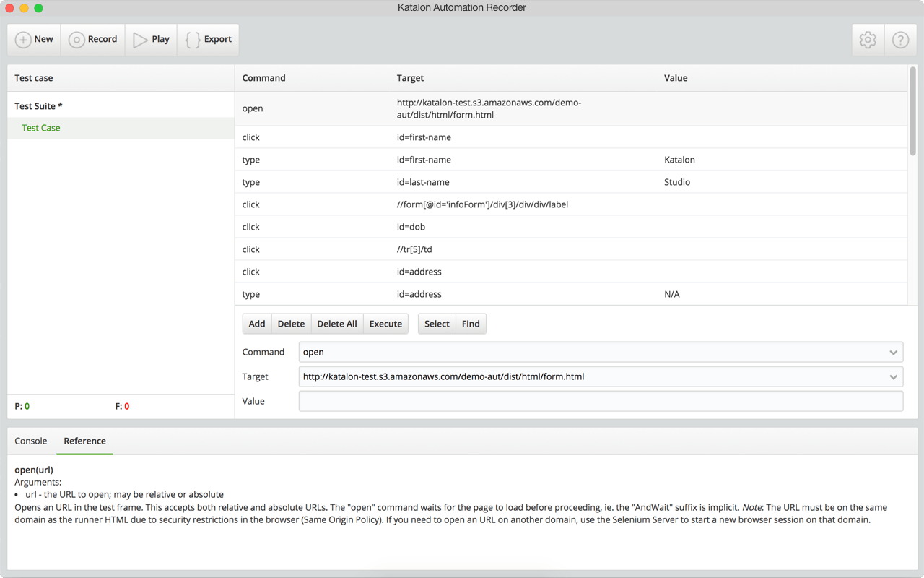
Task: Switch to the Console tab
Action: click(30, 441)
